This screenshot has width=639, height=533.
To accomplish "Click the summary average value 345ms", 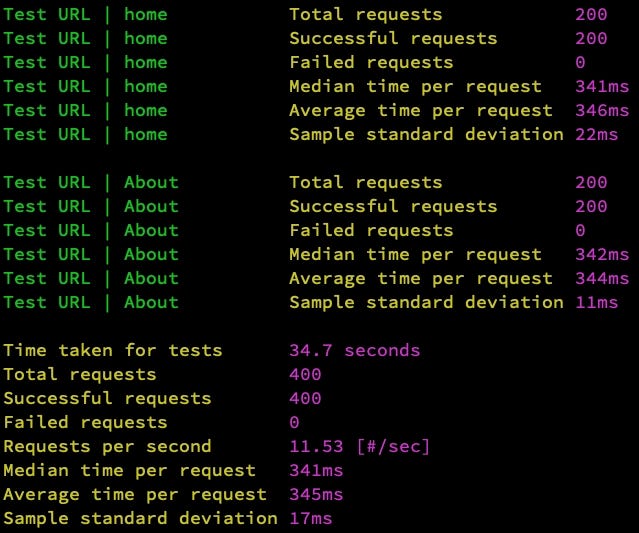I will click(316, 495).
